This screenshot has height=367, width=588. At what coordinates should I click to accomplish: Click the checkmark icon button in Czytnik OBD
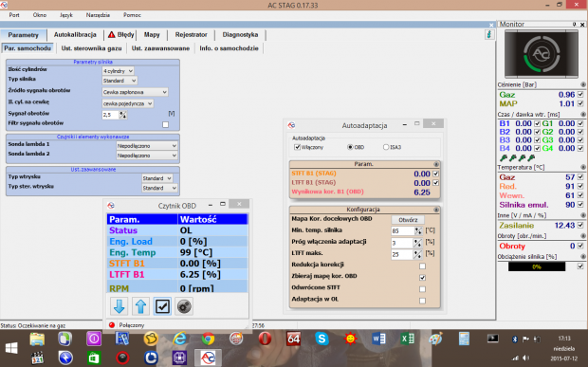click(162, 306)
